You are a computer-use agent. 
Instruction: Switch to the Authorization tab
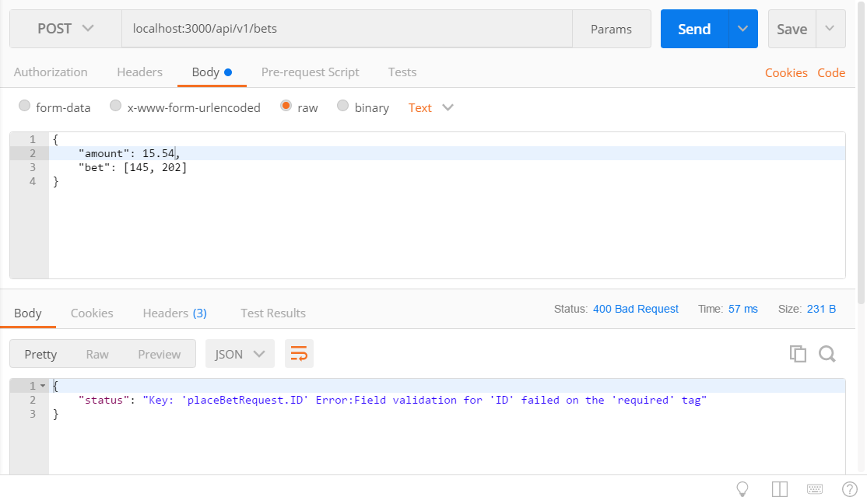click(x=51, y=72)
